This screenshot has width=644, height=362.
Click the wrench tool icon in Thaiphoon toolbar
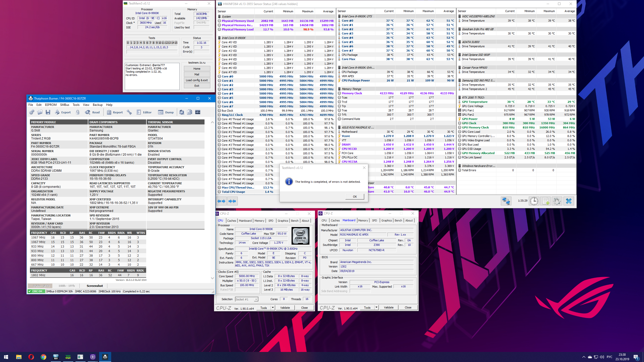(129, 112)
